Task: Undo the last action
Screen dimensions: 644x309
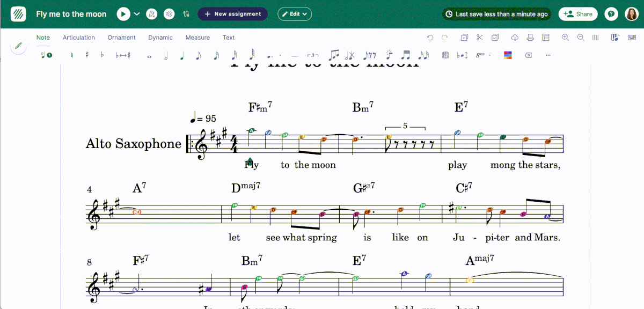Action: click(x=430, y=38)
